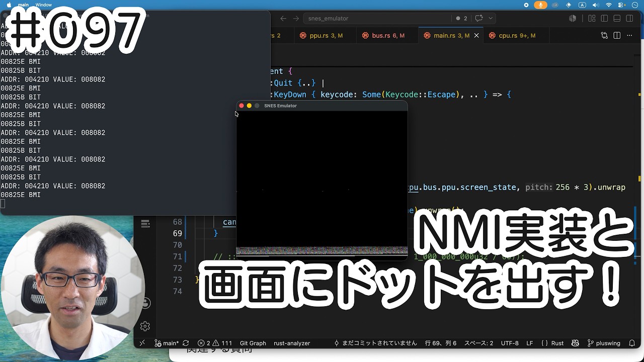Click line number 74 in the editor gutter
This screenshot has height=362, width=644.
177,291
